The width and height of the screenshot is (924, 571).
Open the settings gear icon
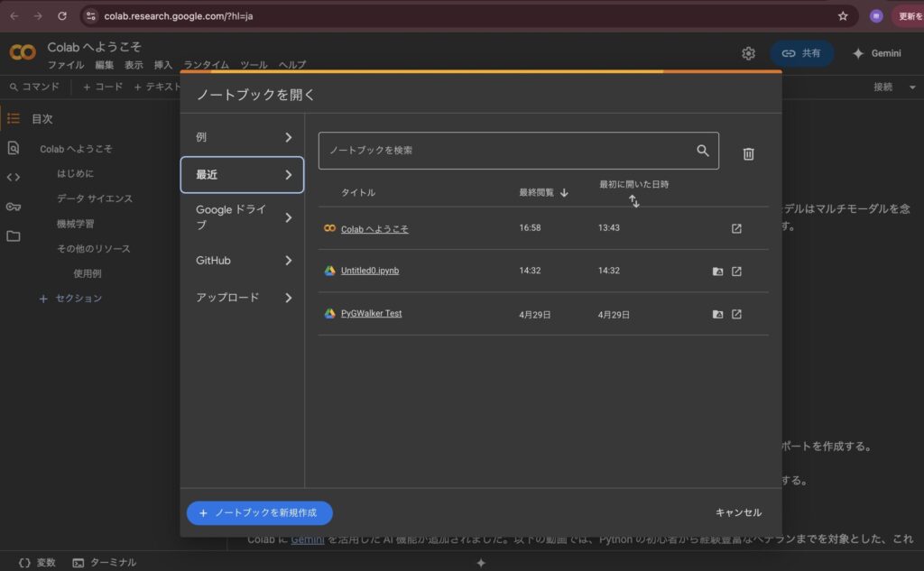pos(748,53)
